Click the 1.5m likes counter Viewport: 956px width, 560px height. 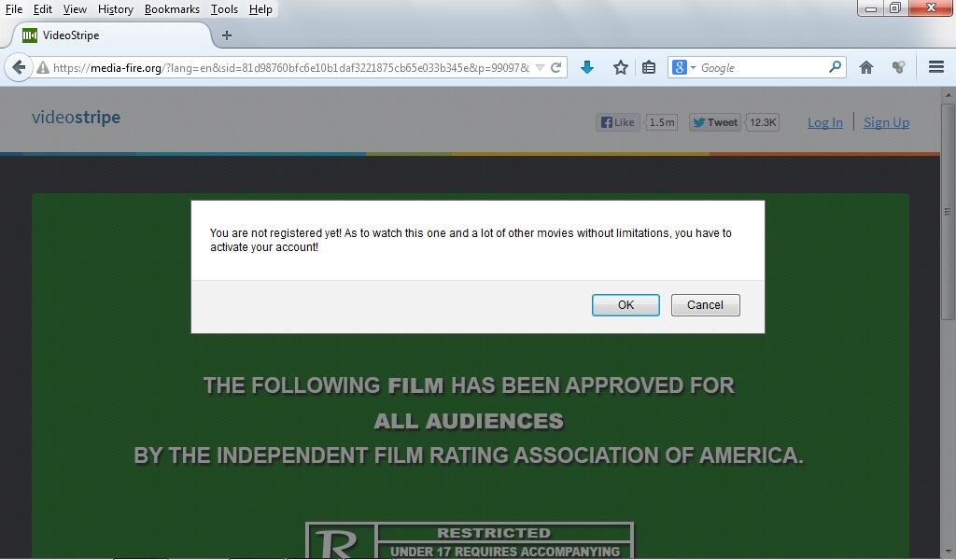[x=662, y=122]
